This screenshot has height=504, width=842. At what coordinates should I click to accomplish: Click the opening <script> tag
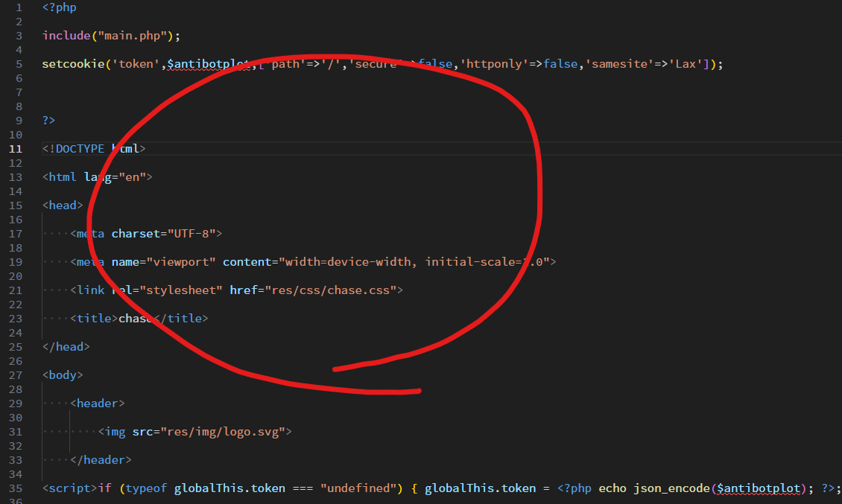tap(70, 488)
